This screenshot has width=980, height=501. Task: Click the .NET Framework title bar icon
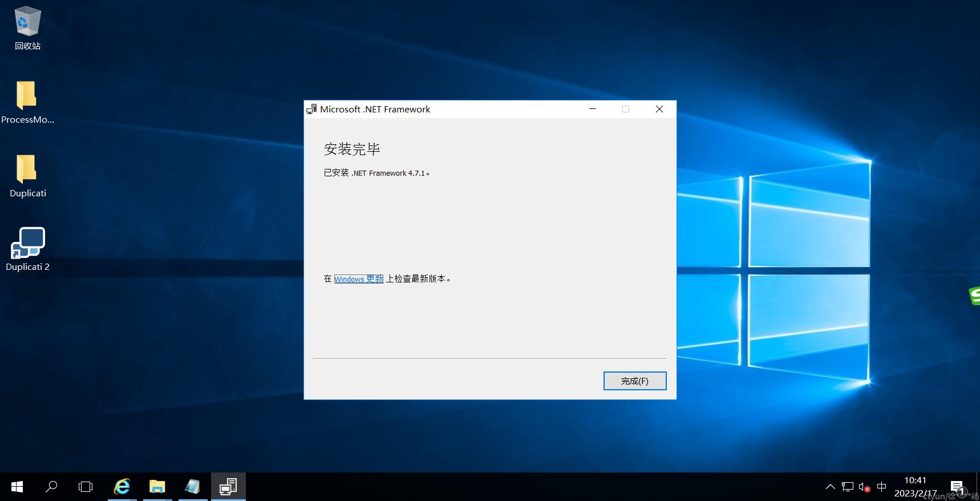tap(311, 109)
